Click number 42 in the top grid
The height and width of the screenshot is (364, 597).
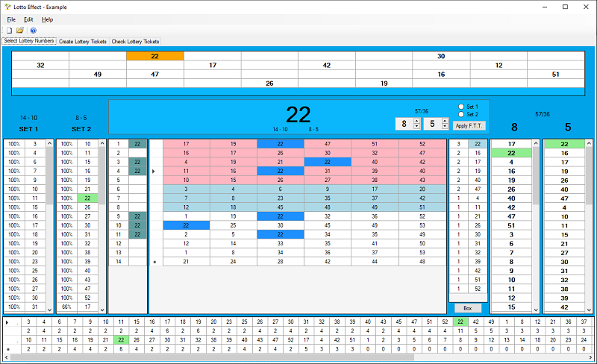pos(327,65)
